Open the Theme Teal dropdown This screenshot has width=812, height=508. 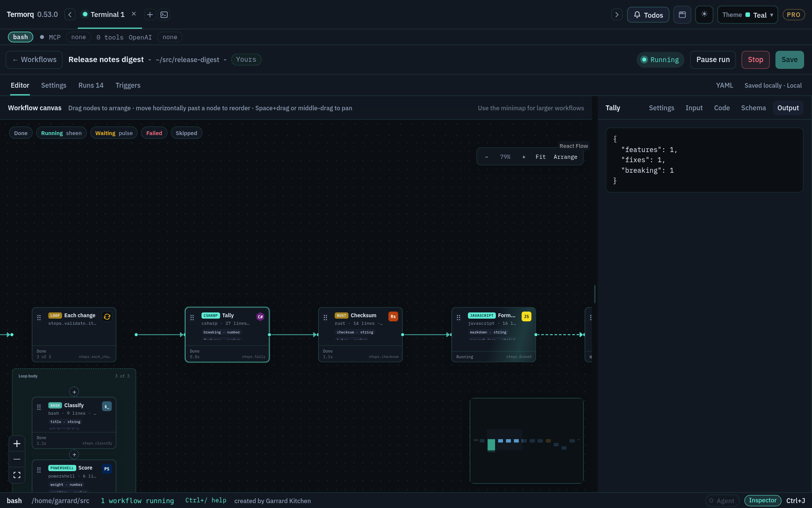[747, 15]
